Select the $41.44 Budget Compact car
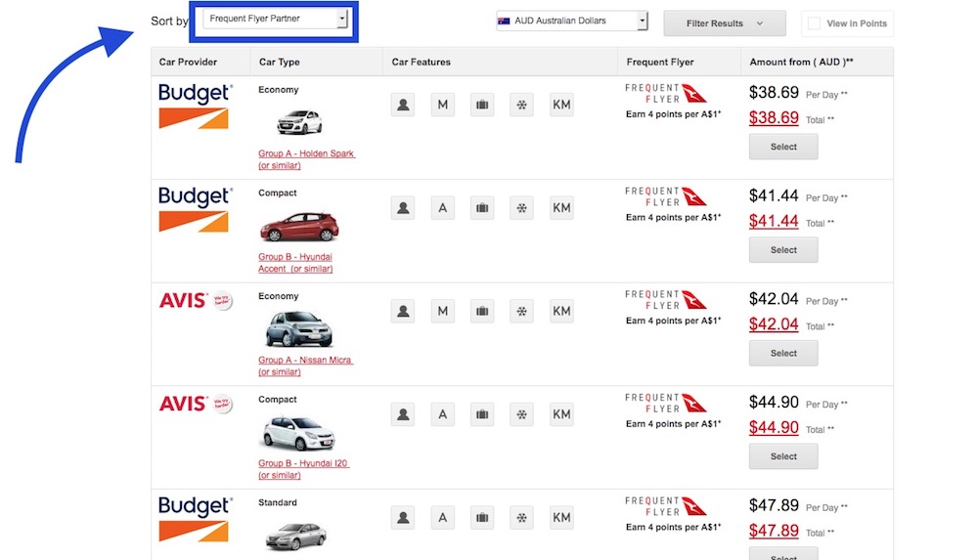 (783, 250)
